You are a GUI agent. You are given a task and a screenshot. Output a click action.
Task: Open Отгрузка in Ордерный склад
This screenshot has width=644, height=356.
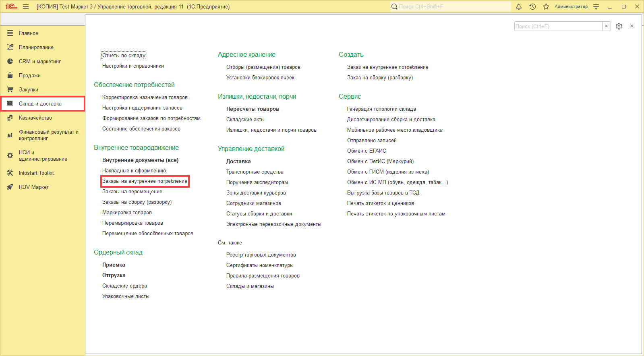click(x=114, y=275)
